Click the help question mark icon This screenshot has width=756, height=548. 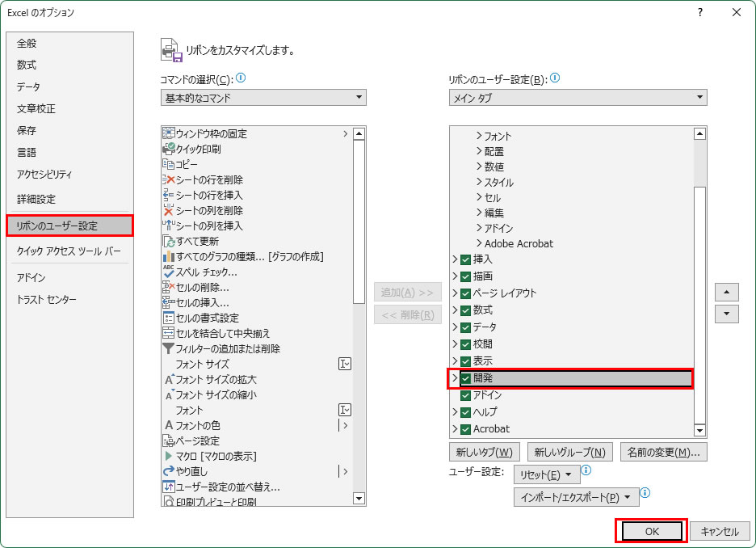pyautogui.click(x=700, y=13)
